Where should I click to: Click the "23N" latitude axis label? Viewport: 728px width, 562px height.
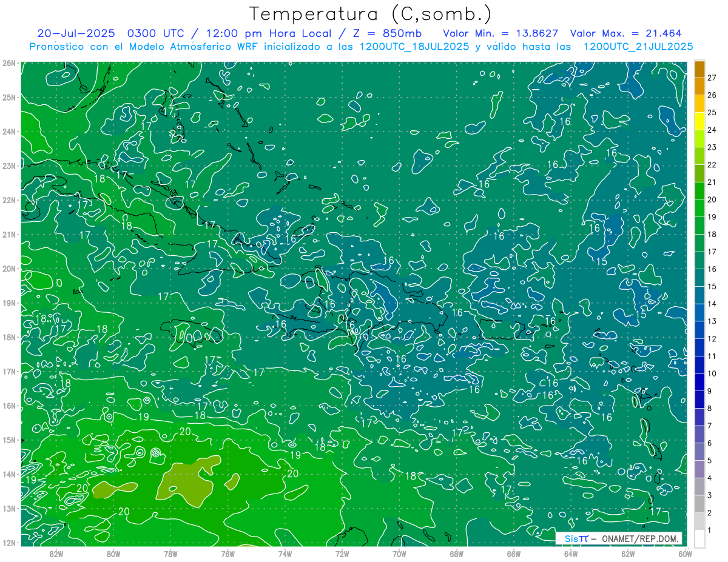(8, 166)
